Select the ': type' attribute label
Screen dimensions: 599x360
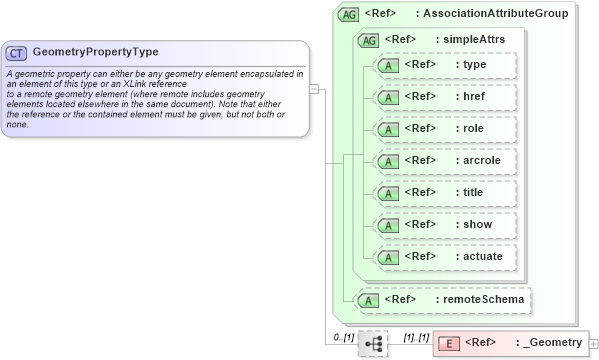click(x=471, y=64)
